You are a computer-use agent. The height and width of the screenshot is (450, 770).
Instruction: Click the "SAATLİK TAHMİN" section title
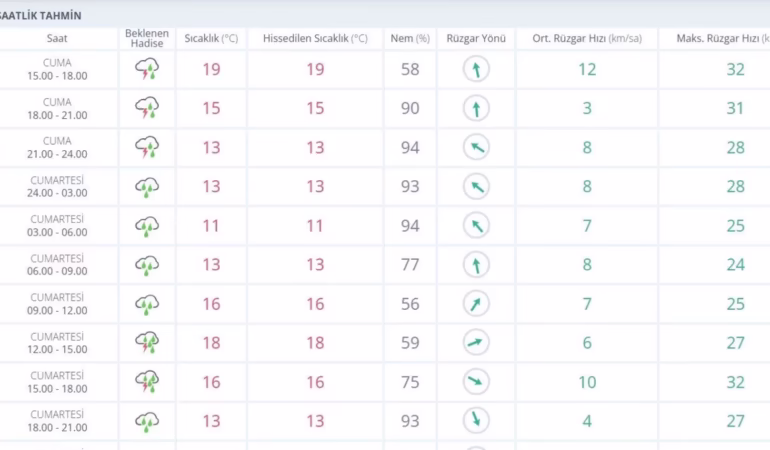[42, 15]
